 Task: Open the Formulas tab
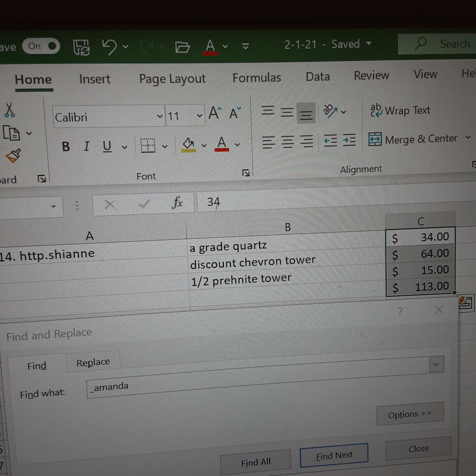click(257, 78)
